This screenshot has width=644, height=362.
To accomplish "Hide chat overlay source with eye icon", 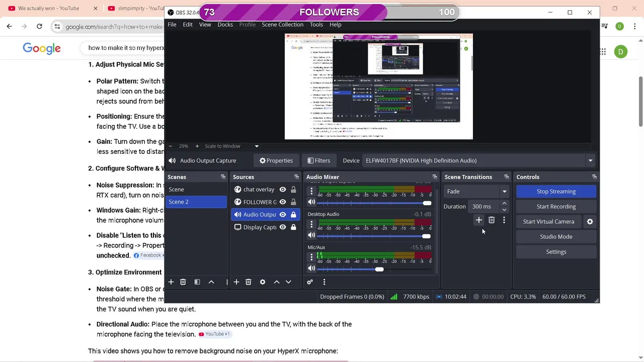I will tap(283, 190).
